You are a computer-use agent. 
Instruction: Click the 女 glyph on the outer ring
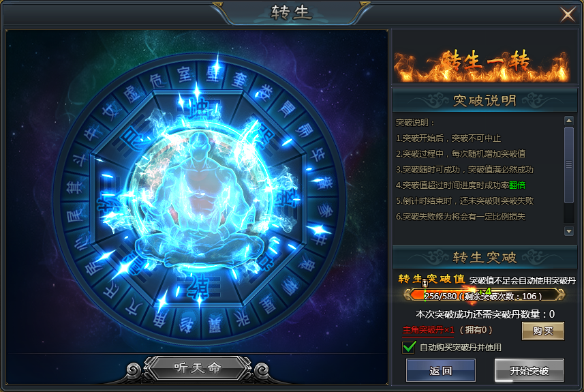point(111,111)
